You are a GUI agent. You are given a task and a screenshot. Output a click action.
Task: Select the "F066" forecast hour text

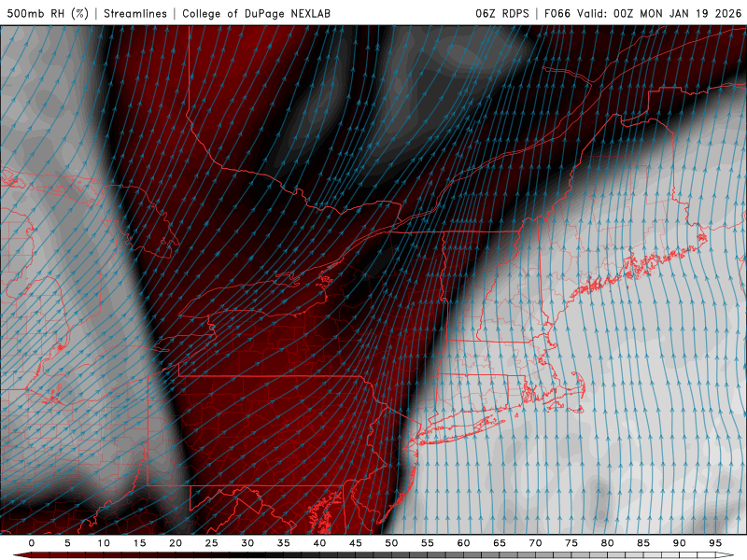[x=557, y=13]
